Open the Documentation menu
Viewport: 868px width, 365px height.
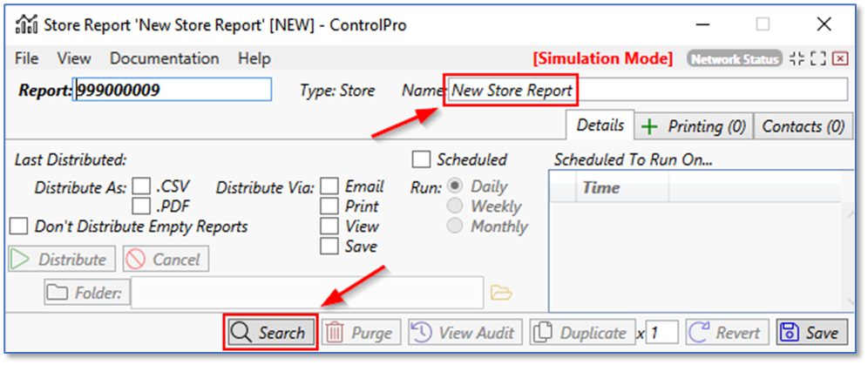164,59
